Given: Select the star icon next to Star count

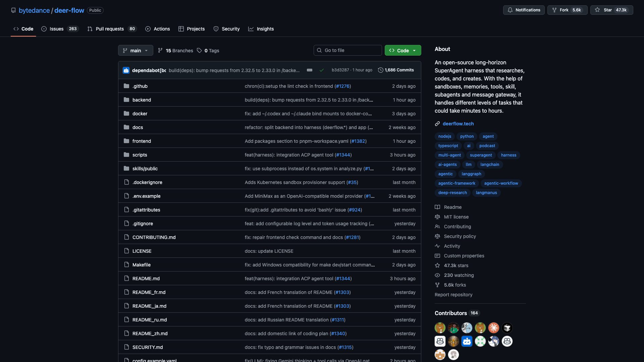Looking at the screenshot, I should (597, 10).
